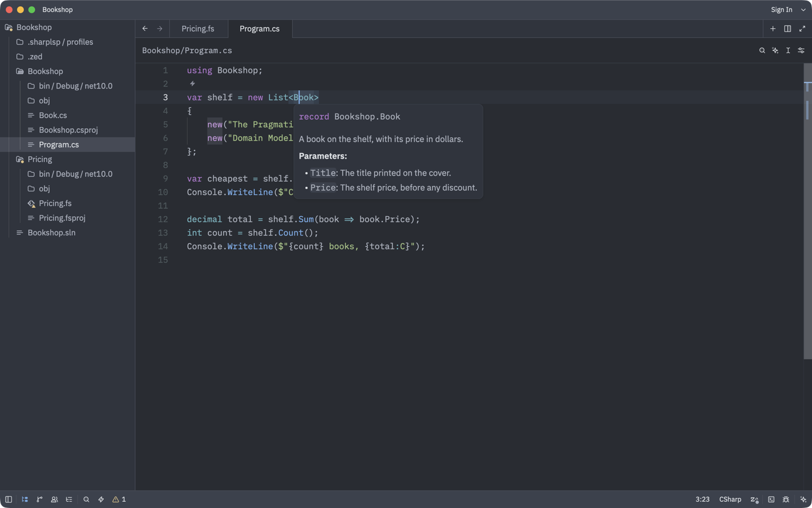The image size is (812, 508).
Task: Open editor controls sliders icon
Action: (801, 51)
